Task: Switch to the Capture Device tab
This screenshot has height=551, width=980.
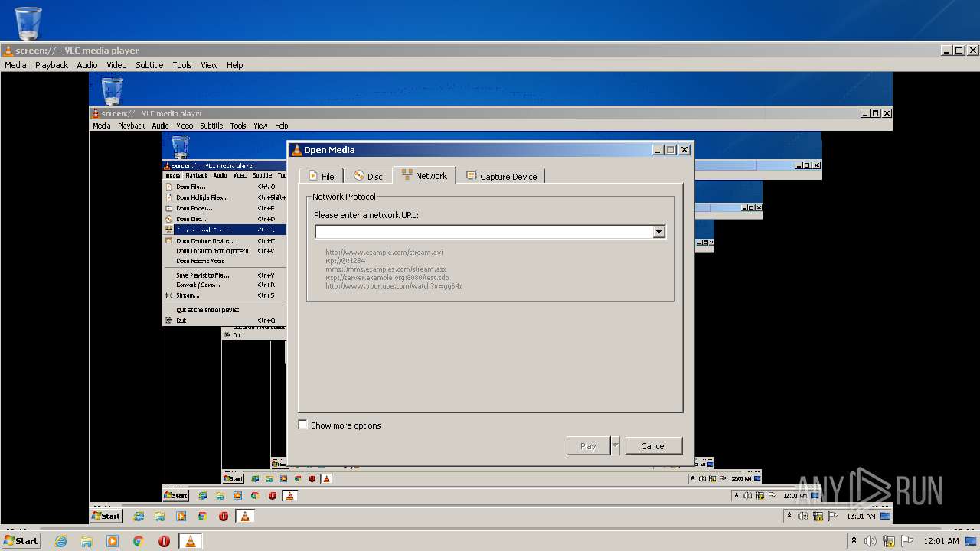Action: pyautogui.click(x=501, y=176)
